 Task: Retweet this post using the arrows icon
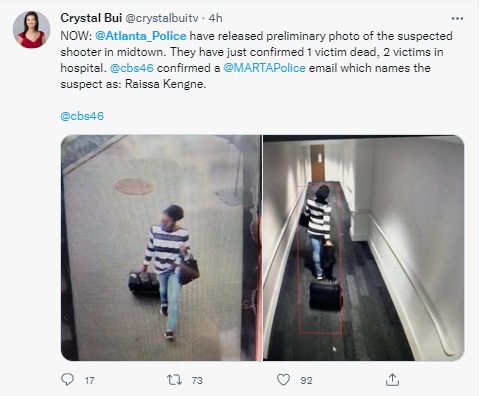click(x=174, y=380)
